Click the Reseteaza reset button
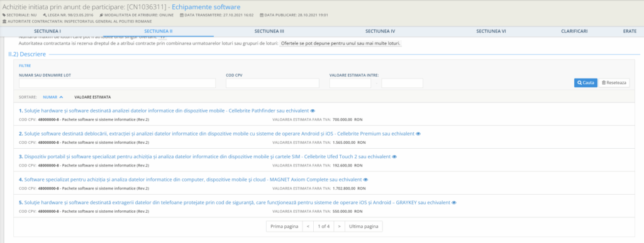644x243 pixels. (614, 83)
